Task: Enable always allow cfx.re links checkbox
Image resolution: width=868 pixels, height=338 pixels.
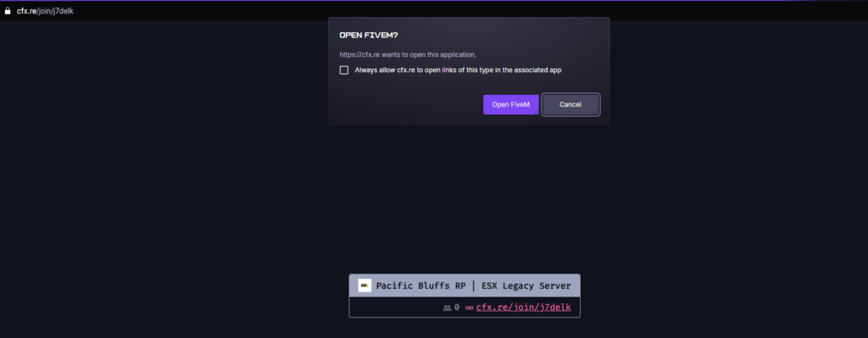Action: point(344,70)
